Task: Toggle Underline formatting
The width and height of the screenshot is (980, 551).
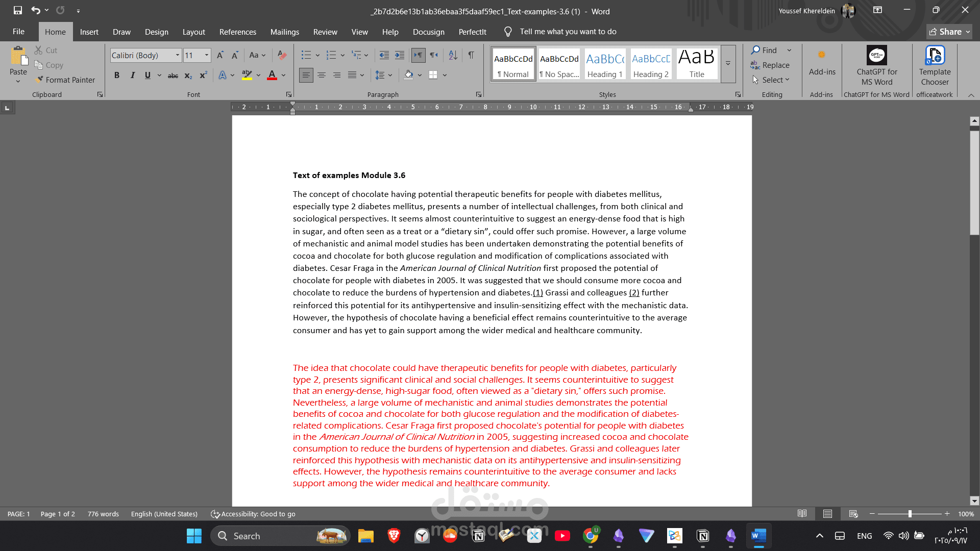Action: click(148, 75)
